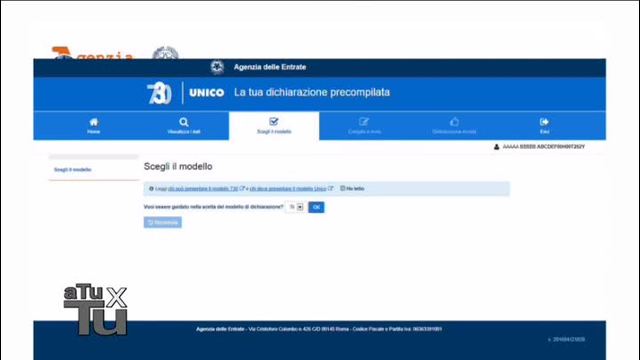Click the footer Agenzia delle Entrate address

[x=319, y=329]
